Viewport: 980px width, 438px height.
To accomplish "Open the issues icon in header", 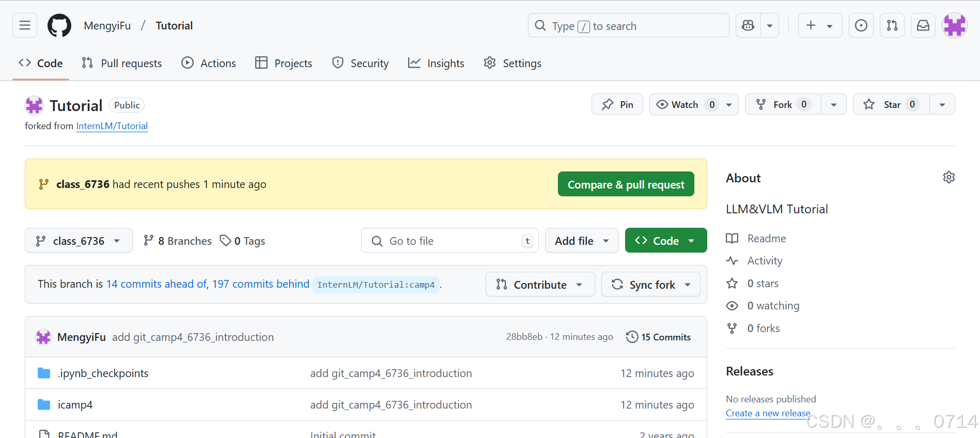I will 861,25.
